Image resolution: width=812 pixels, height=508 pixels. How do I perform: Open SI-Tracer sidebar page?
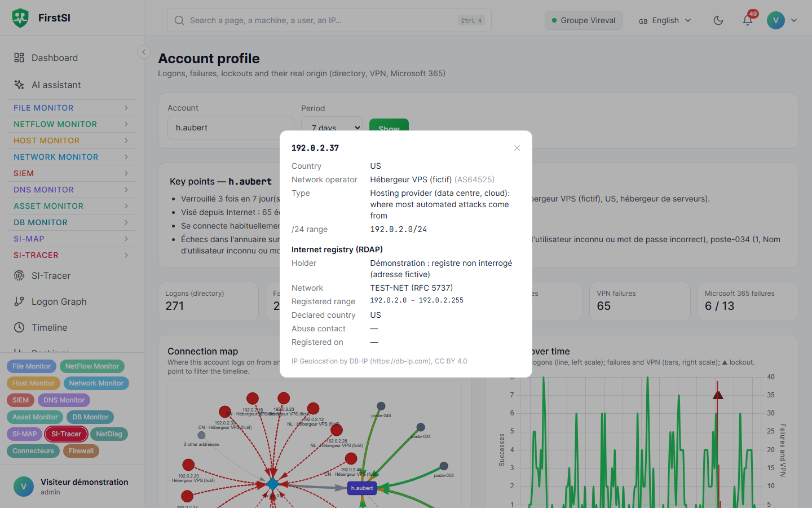[51, 275]
